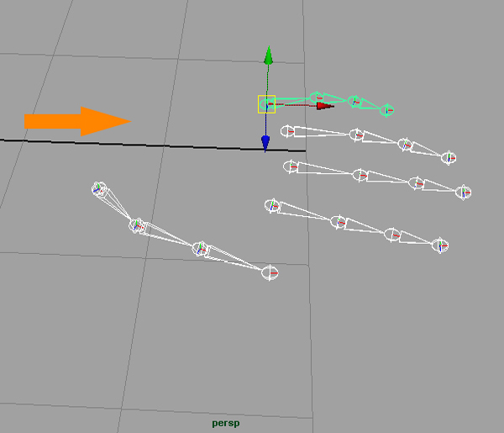The height and width of the screenshot is (433, 504).
Task: Select tip joint of highlighted green chain
Action: pyautogui.click(x=386, y=110)
